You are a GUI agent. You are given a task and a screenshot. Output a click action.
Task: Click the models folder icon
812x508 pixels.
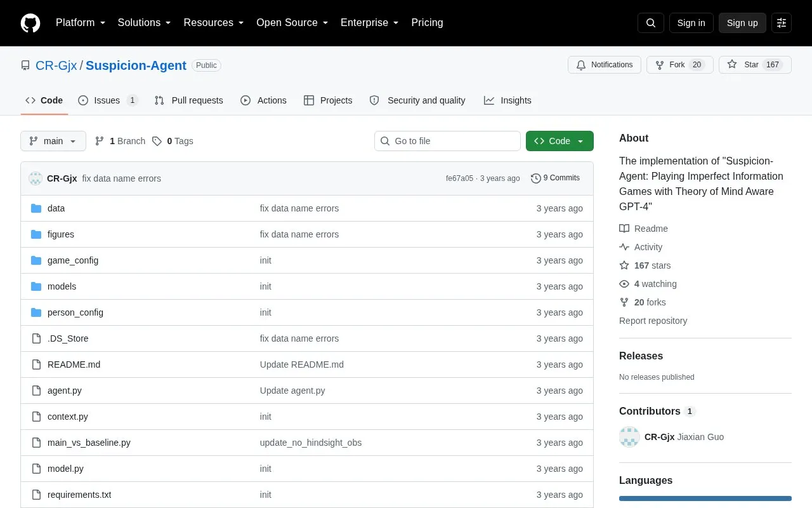point(36,286)
